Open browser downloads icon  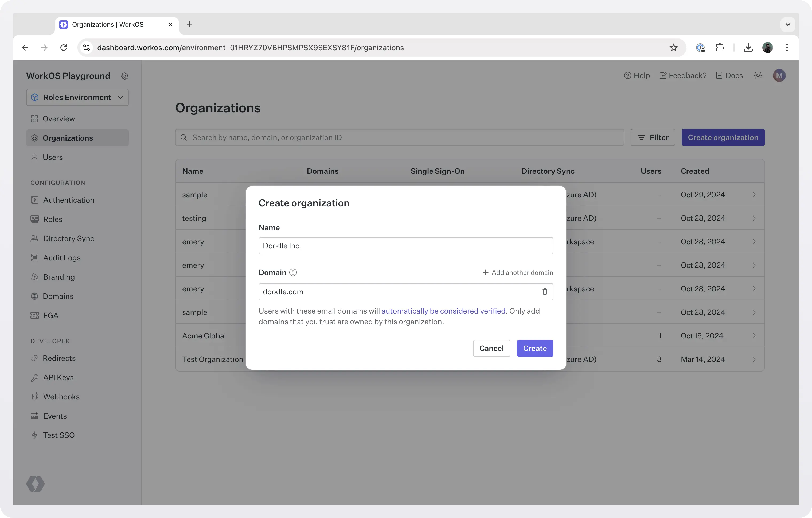[x=748, y=48]
